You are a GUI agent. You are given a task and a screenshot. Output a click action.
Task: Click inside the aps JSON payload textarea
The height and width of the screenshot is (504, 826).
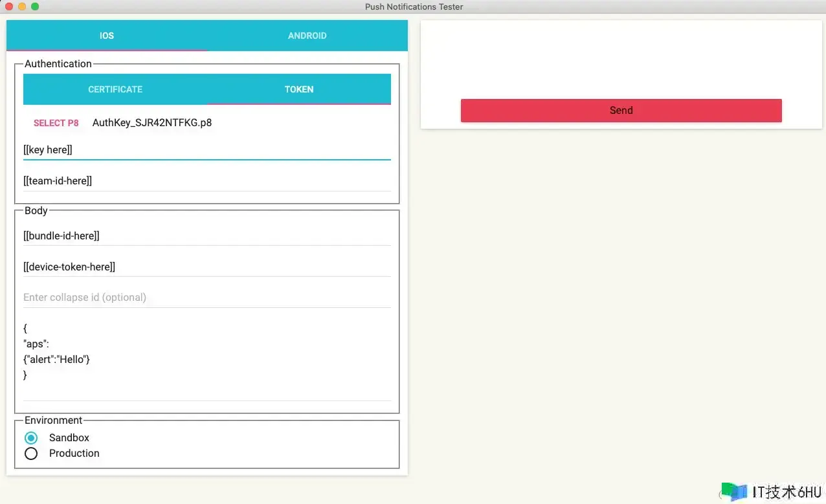pyautogui.click(x=206, y=359)
